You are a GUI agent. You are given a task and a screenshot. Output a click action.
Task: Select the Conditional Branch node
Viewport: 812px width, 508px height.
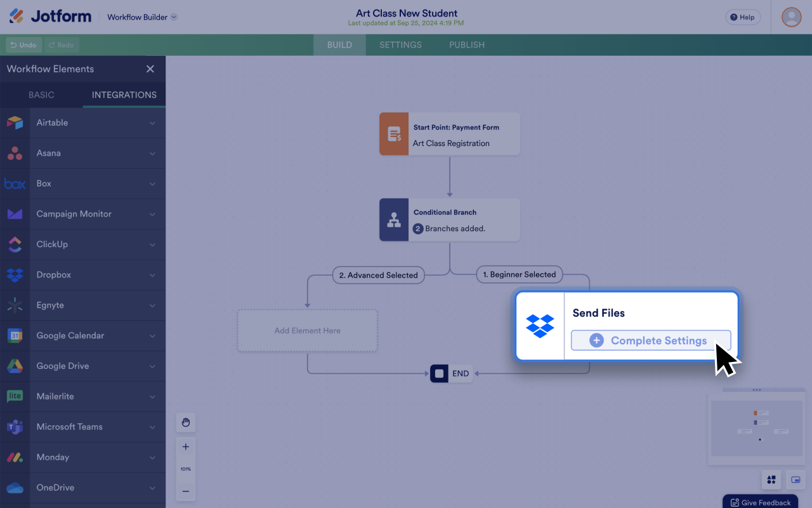450,220
